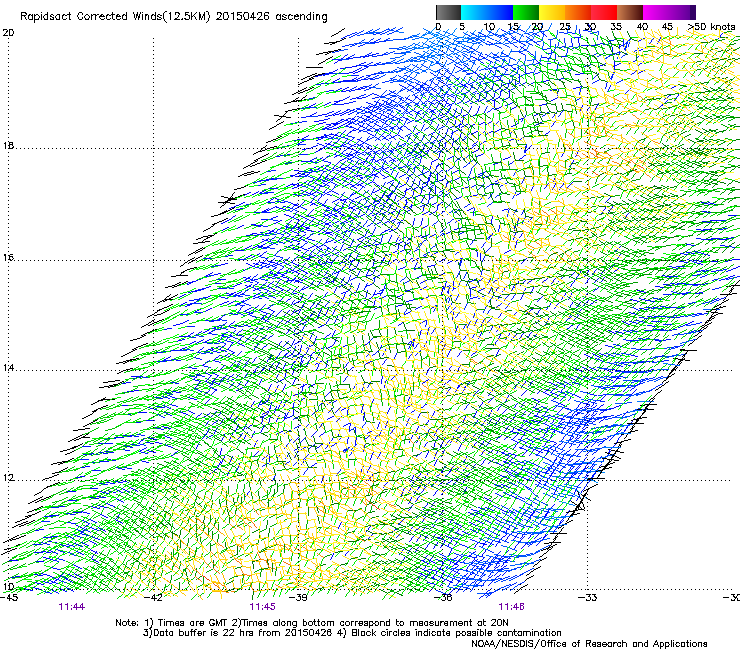Click the magenta 40-45 knots legend swatch
The image size is (740, 650).
click(x=656, y=12)
